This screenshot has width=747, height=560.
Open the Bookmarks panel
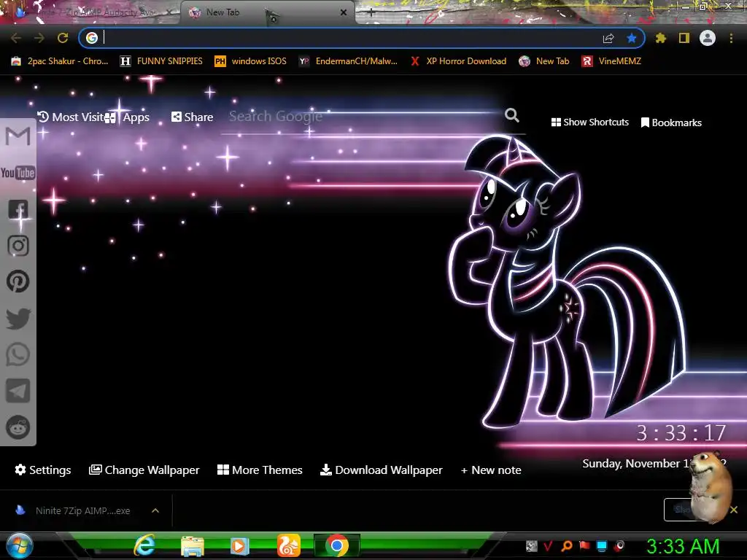[671, 122]
